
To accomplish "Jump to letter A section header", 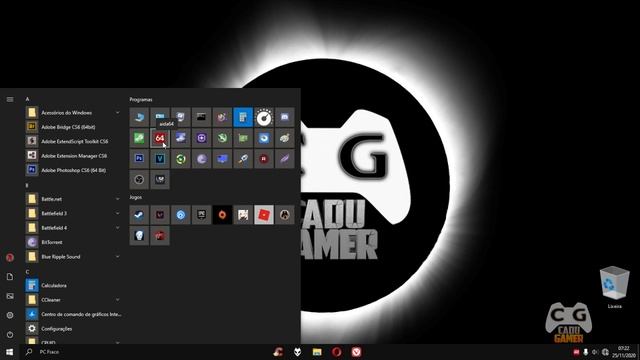I will [x=27, y=99].
